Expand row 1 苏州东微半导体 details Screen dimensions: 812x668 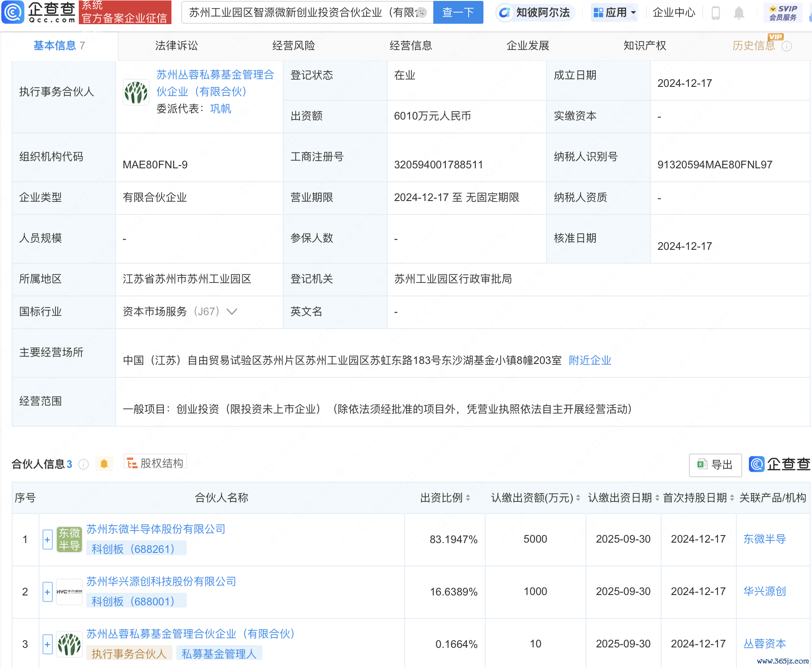[47, 540]
